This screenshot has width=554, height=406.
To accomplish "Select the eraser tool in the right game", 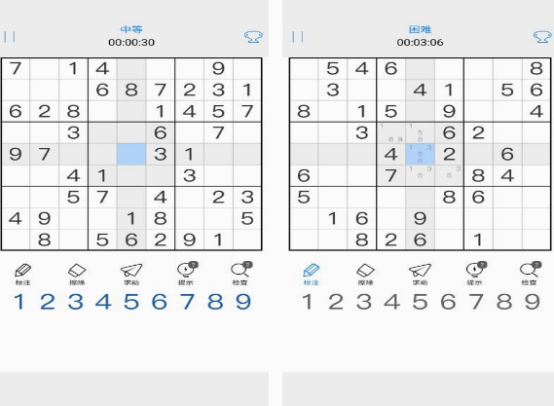I will point(365,274).
